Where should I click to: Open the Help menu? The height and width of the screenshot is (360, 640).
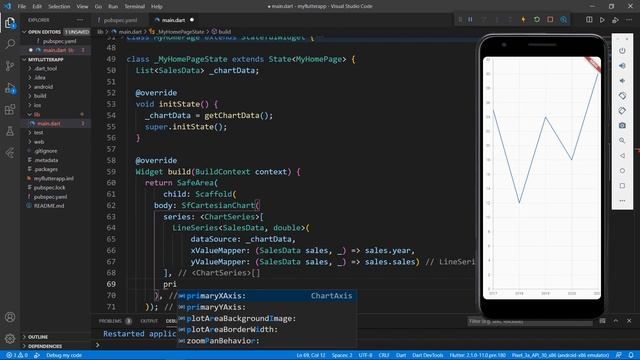click(157, 6)
